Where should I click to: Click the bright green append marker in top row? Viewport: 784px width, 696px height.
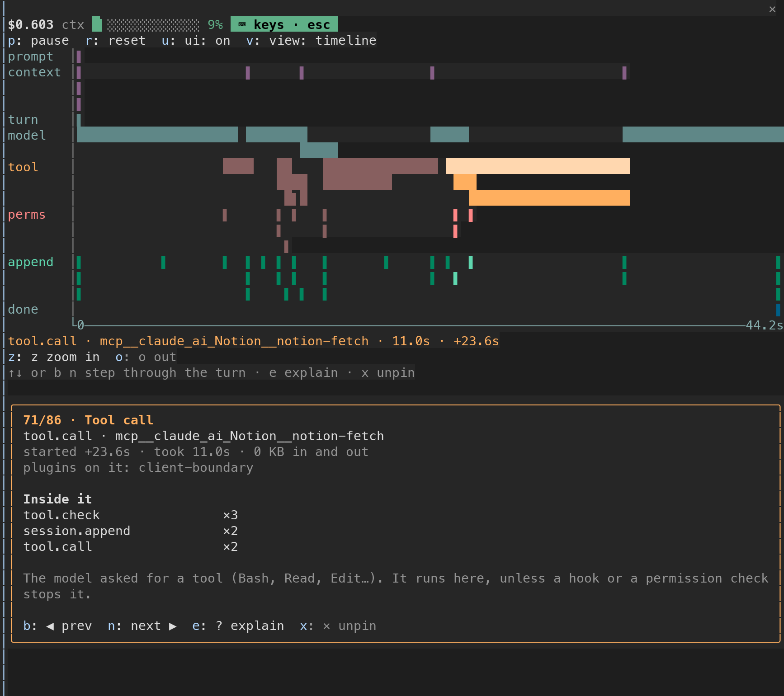471,262
